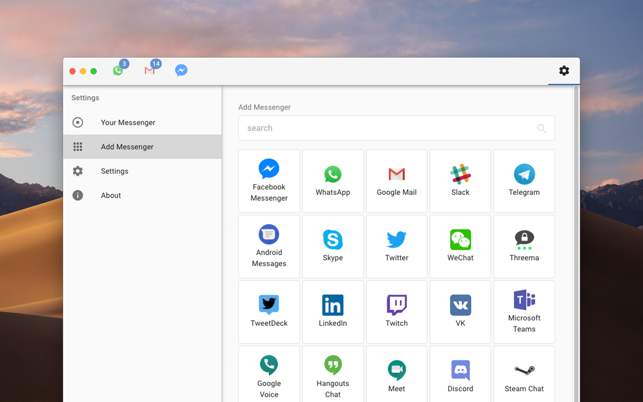This screenshot has height=402, width=643.
Task: Focus the messenger search field
Action: [396, 128]
